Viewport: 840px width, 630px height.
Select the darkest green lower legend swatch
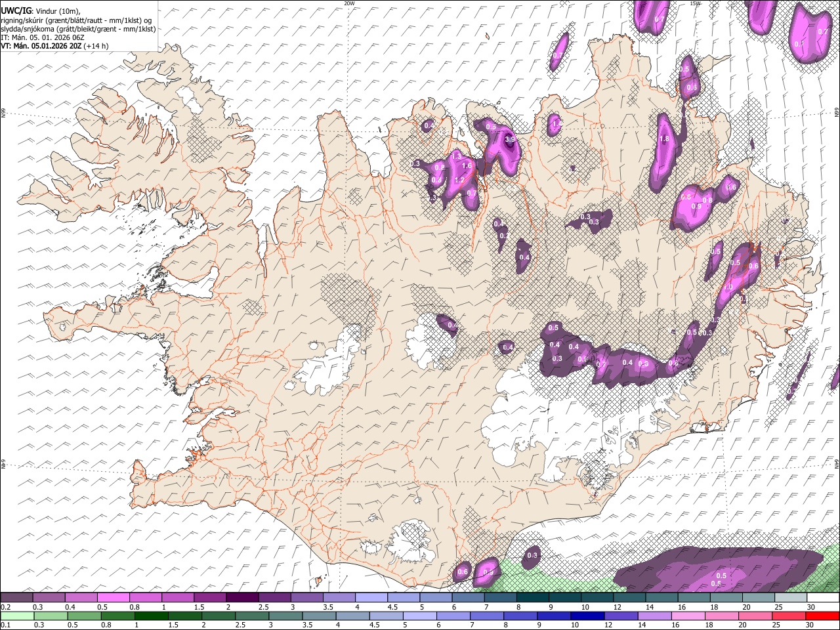[151, 616]
